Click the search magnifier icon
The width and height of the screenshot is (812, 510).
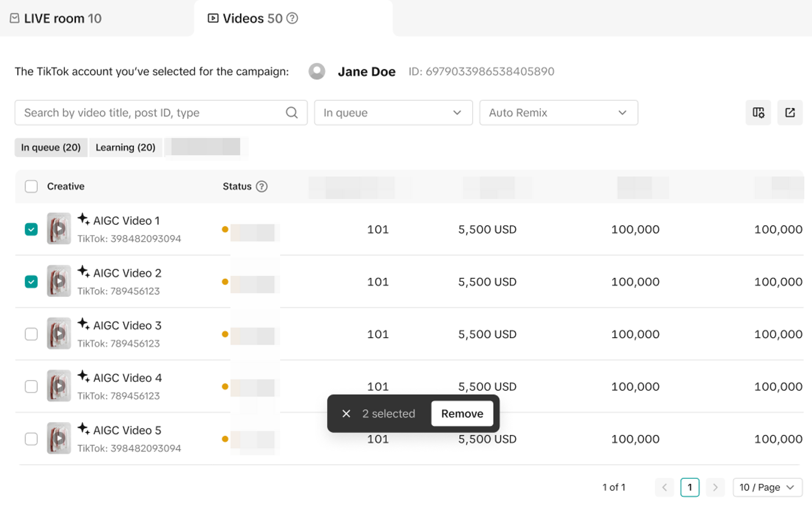(292, 112)
